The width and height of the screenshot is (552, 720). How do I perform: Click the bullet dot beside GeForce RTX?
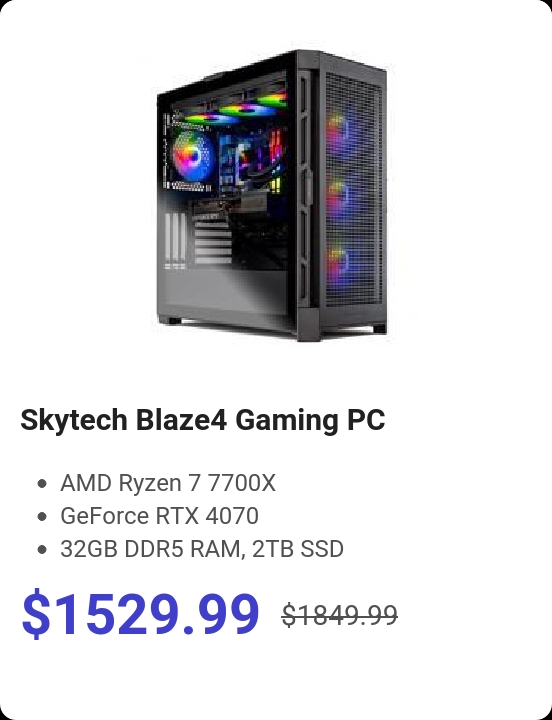(x=42, y=517)
